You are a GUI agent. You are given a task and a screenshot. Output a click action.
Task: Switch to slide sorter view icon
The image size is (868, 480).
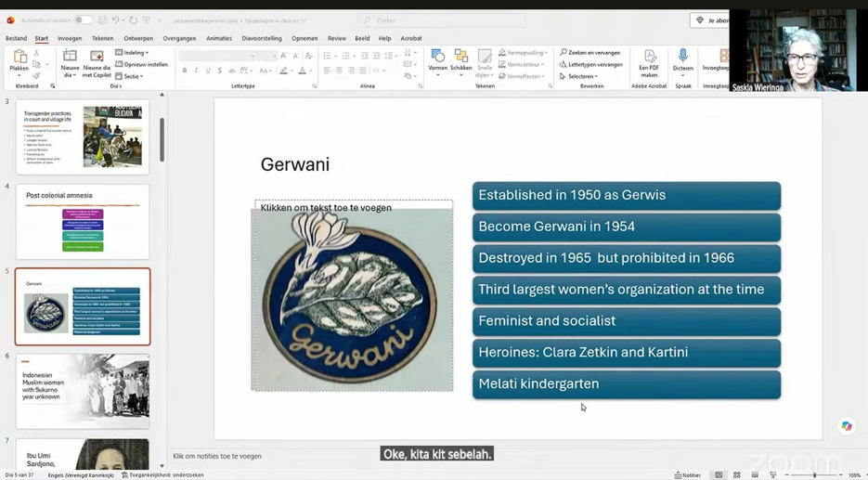pyautogui.click(x=736, y=475)
